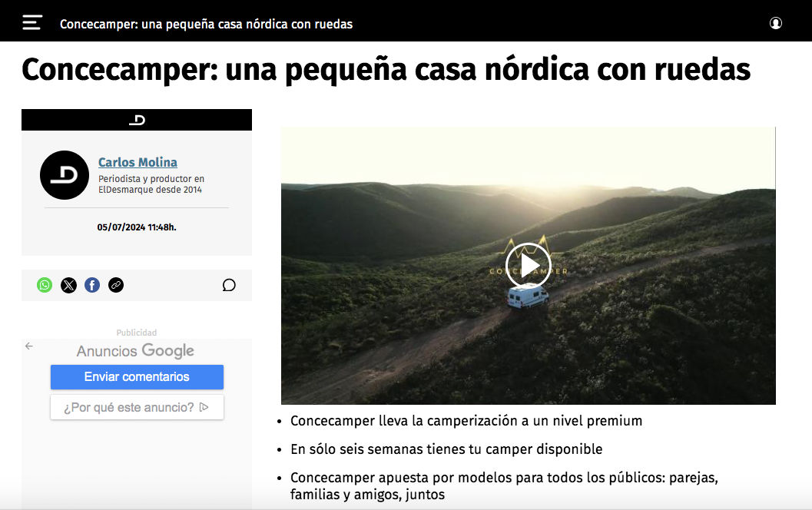Image resolution: width=812 pixels, height=510 pixels.
Task: Click the ElDesmarque logo in black banner
Action: [137, 120]
